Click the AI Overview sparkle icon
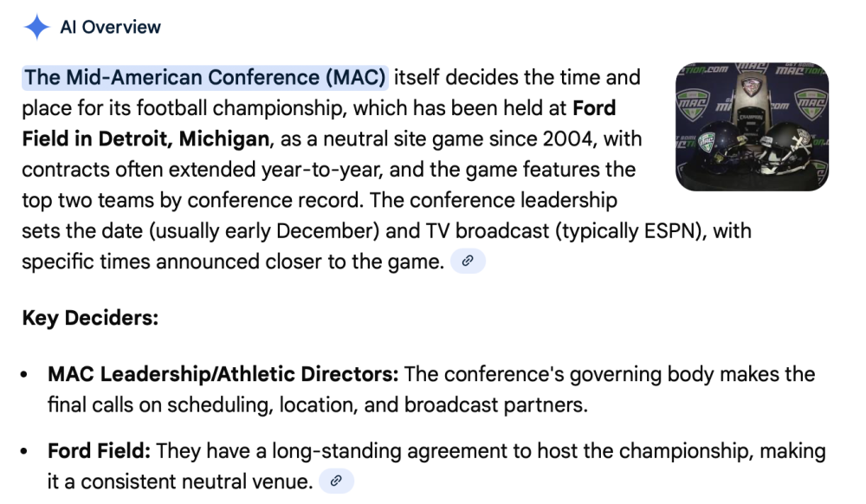This screenshot has height=504, width=866. click(x=36, y=27)
